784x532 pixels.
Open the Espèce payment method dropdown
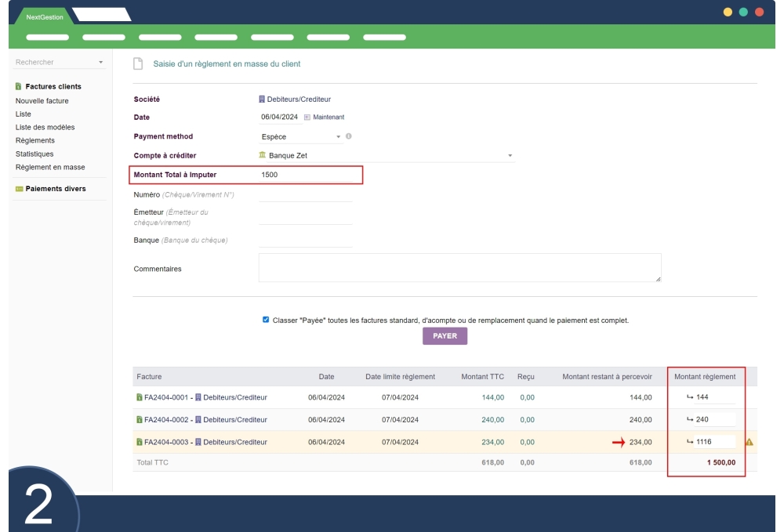click(x=339, y=137)
